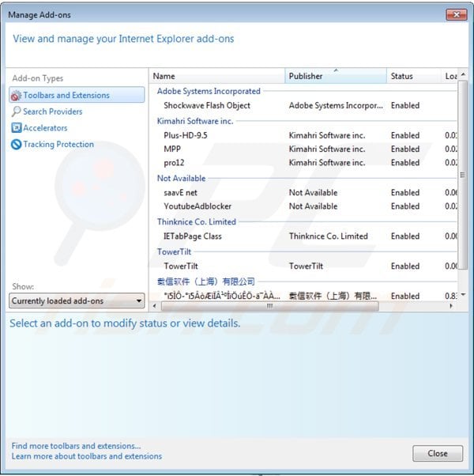Close the Manage Add-ons window
The image size is (474, 476).
[x=457, y=14]
